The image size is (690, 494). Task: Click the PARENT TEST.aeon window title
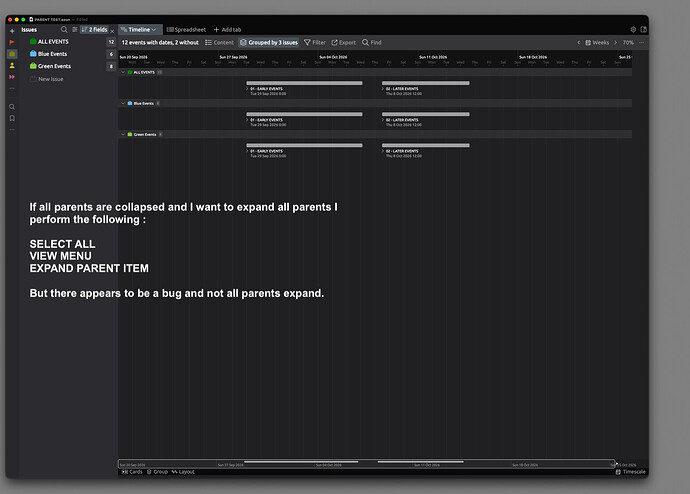coord(52,19)
